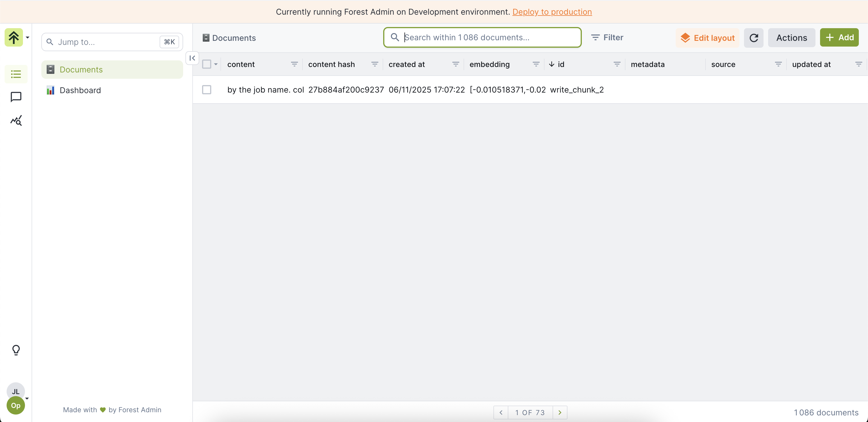Check the write_chunk_2 row checkbox
868x422 pixels.
coord(207,90)
